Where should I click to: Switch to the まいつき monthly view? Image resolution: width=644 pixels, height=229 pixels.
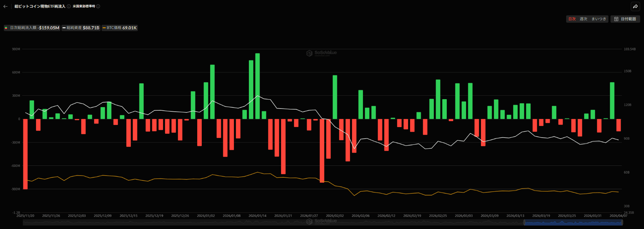tap(599, 19)
